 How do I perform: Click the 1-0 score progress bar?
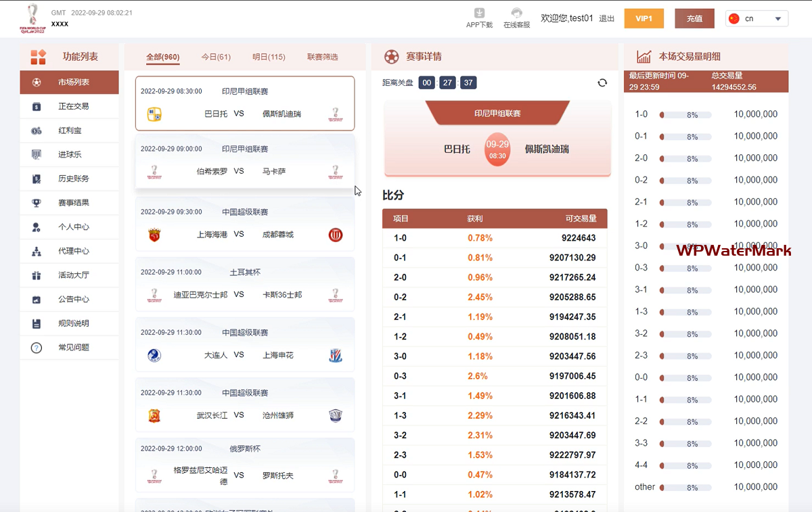[x=685, y=115]
